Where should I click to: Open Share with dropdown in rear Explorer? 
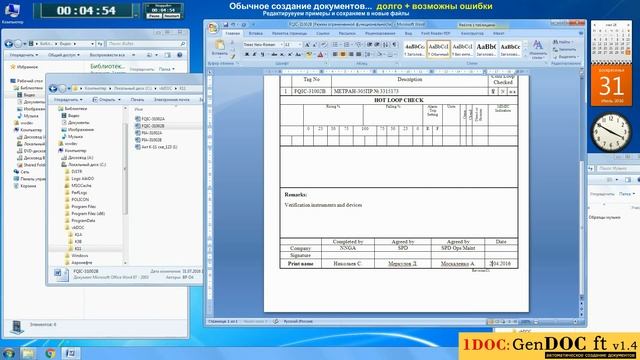click(64, 55)
